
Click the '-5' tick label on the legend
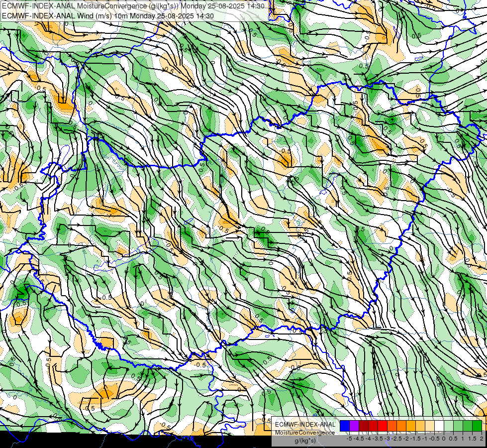pyautogui.click(x=349, y=439)
